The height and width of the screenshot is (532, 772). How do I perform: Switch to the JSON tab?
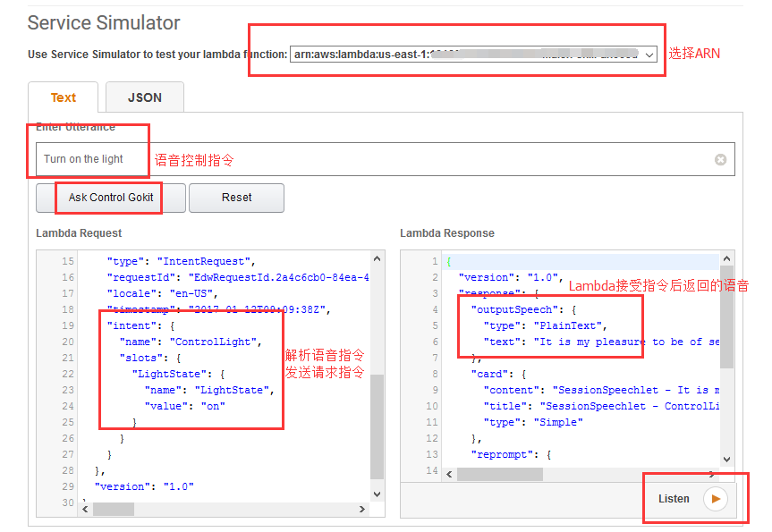tap(145, 97)
